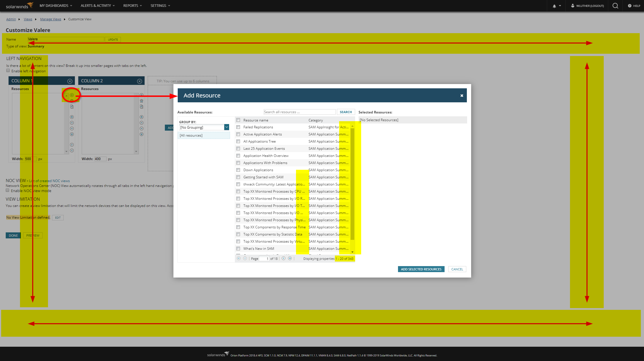644x361 pixels.
Task: Click the Search button in dialog
Action: coord(346,112)
